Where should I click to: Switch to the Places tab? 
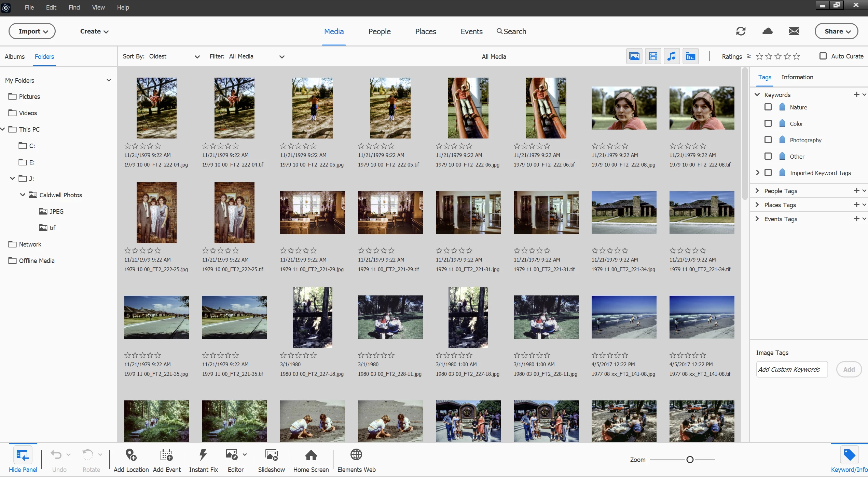(425, 31)
